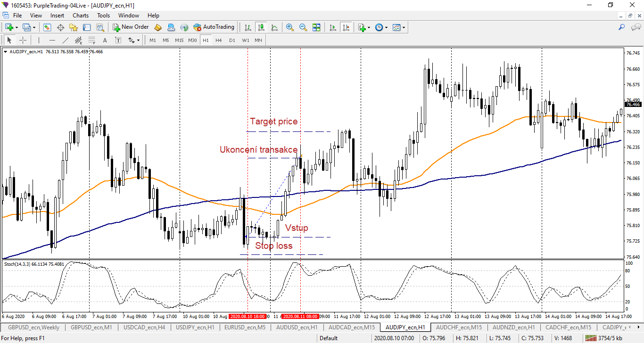Select the "Stop loss" chart label

(x=274, y=246)
